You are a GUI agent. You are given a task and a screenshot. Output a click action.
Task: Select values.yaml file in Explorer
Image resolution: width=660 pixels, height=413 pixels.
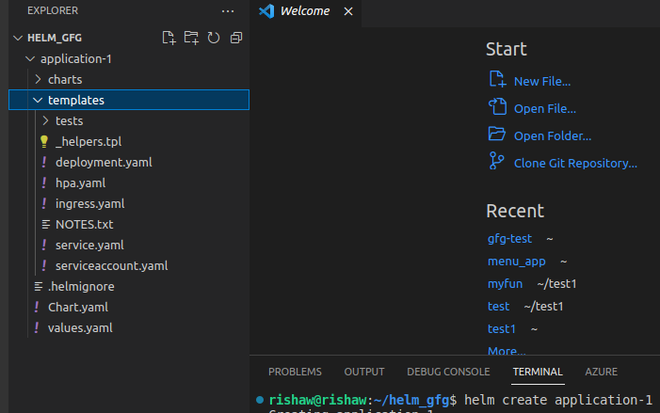click(80, 328)
